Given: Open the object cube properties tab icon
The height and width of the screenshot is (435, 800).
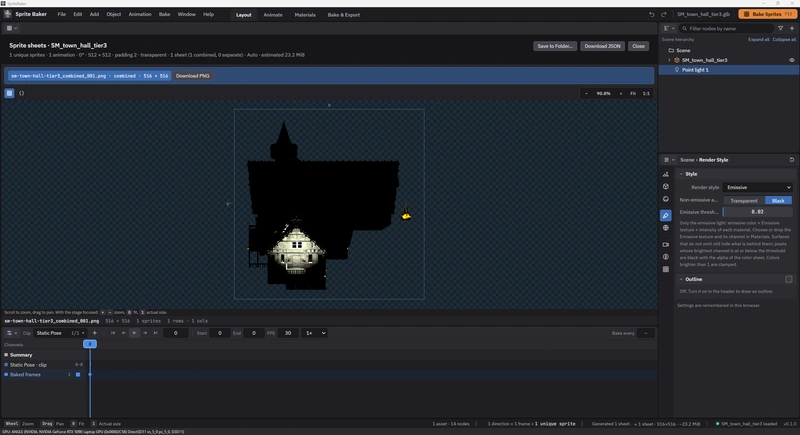Looking at the screenshot, I should pos(666,187).
